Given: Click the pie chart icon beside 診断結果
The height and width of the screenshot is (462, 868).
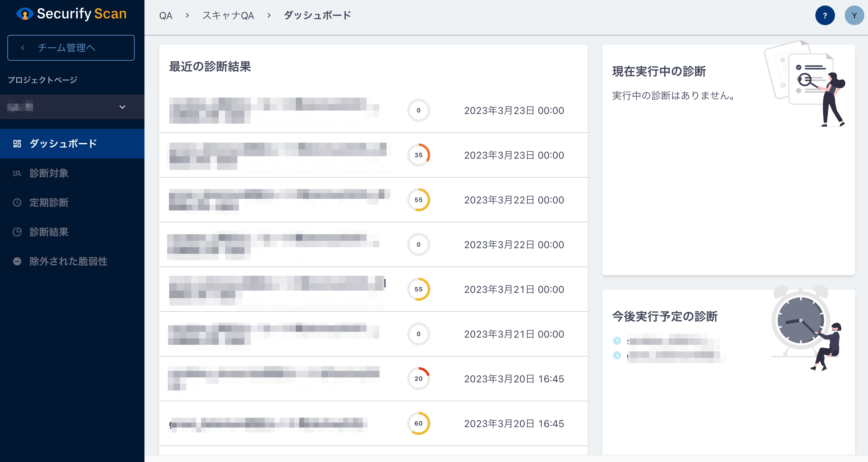Looking at the screenshot, I should 17,232.
